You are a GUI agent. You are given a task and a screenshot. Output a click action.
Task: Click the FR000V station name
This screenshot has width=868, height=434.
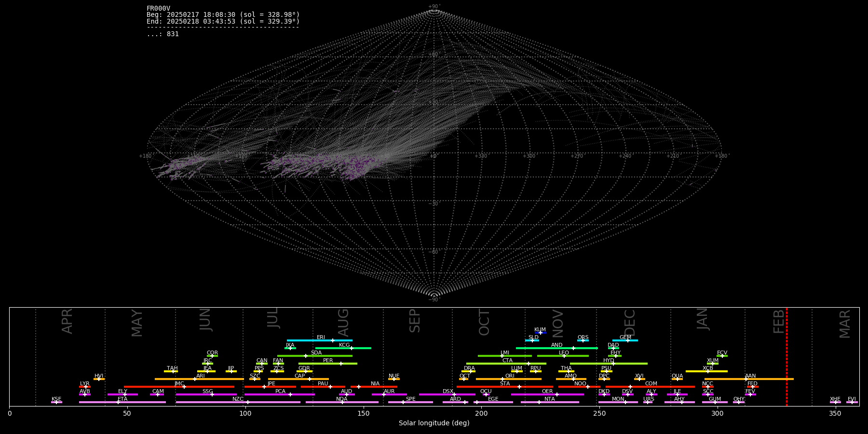point(158,8)
